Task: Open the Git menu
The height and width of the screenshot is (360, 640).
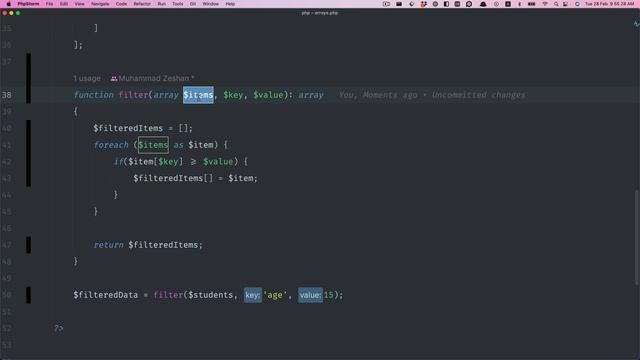Action: (x=193, y=4)
